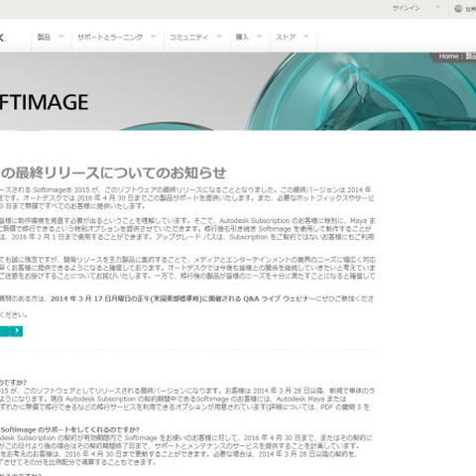The height and width of the screenshot is (476, 476).
Task: Go to Home via the breadcrumb
Action: point(448,57)
